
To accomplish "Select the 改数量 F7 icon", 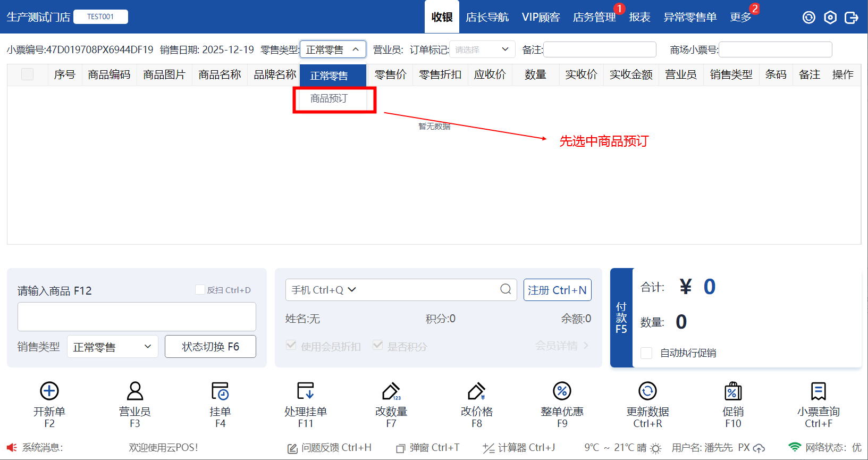I will [391, 391].
